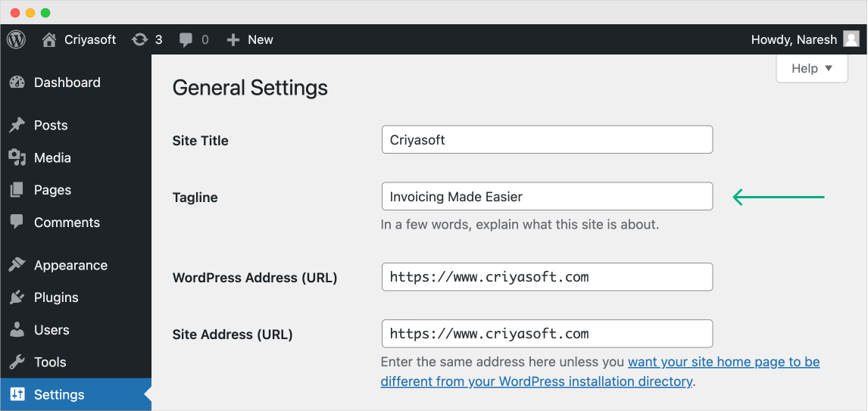Select the Settings menu item
Screen dimensions: 868x411
point(76,394)
